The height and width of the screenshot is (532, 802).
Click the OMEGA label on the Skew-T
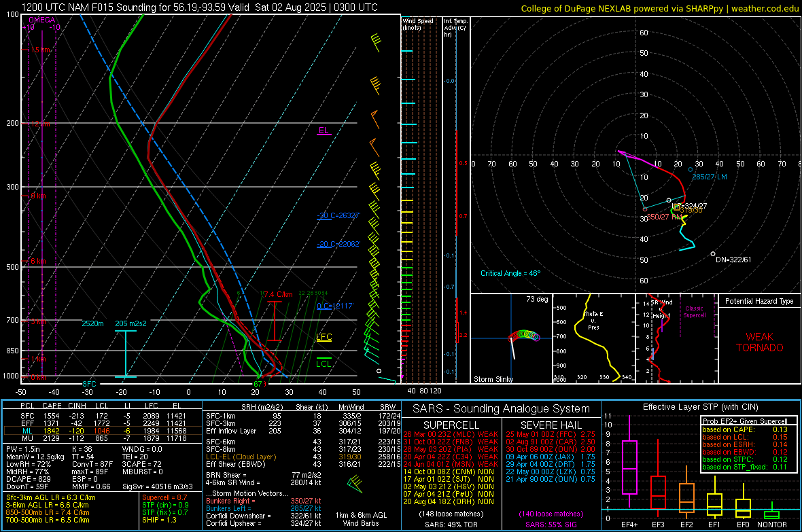(42, 20)
